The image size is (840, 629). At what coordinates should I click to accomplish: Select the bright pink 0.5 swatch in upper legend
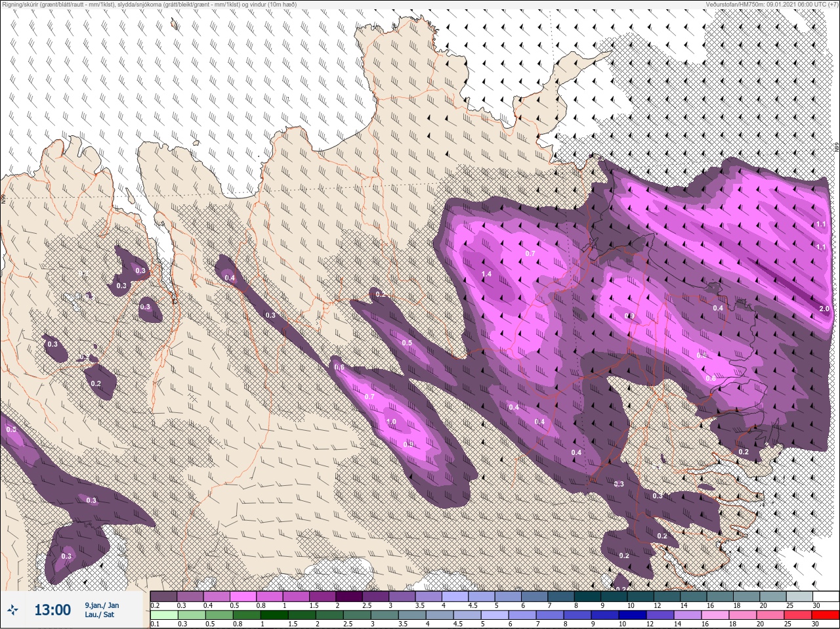pos(244,596)
